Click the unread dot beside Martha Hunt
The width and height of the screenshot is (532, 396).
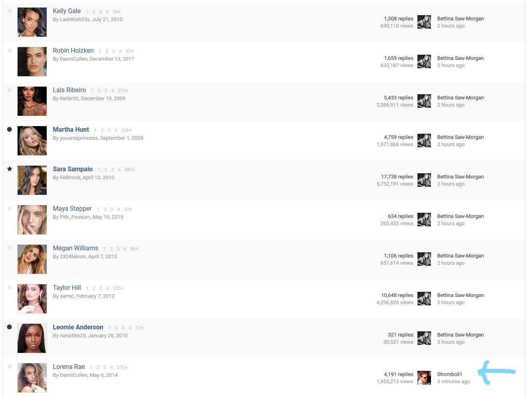10,129
